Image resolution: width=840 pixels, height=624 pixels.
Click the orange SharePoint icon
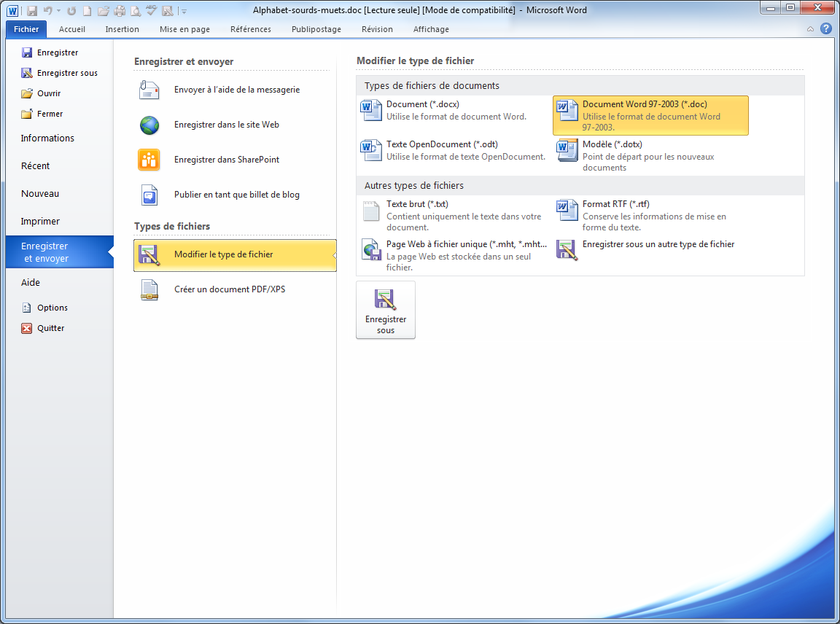[x=149, y=160]
